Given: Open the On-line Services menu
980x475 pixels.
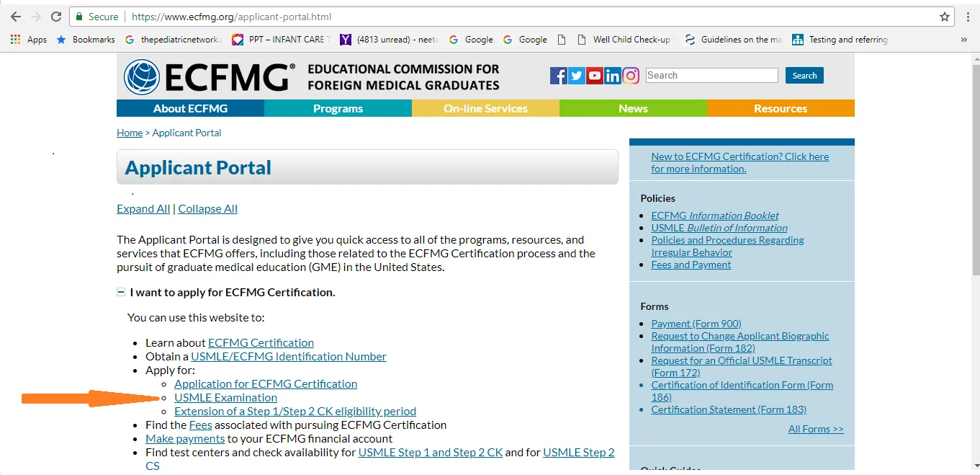Looking at the screenshot, I should click(x=486, y=108).
